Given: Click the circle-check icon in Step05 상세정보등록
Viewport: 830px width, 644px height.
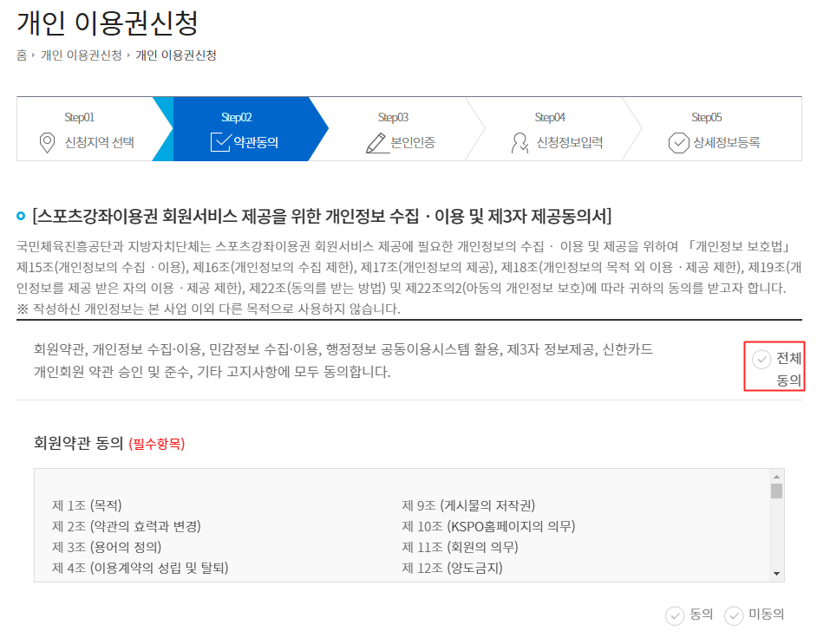Looking at the screenshot, I should pos(679,142).
